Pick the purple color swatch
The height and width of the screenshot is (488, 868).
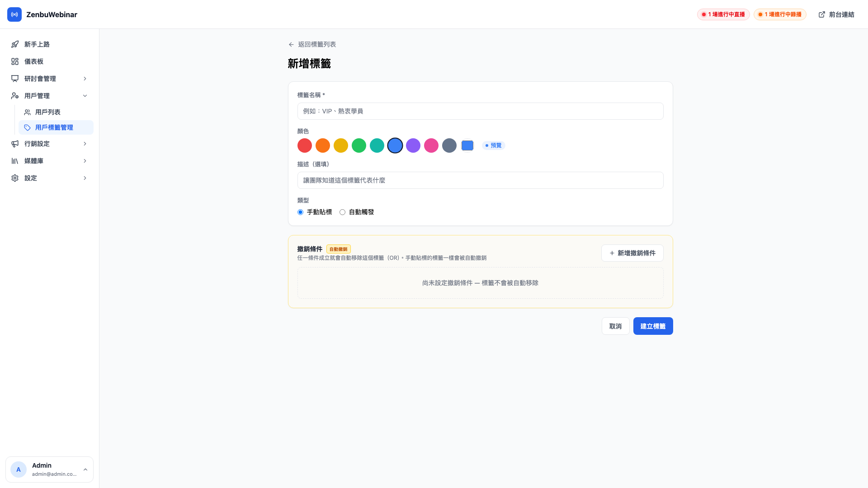point(413,145)
